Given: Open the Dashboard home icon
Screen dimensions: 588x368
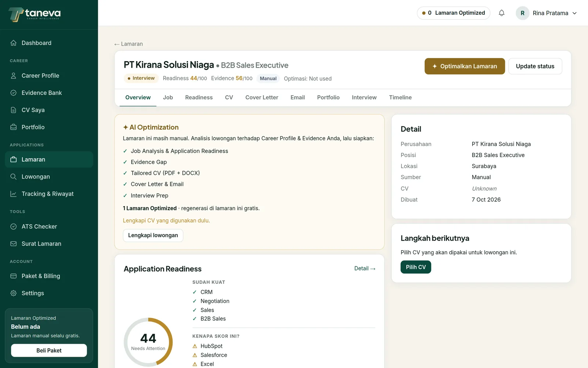Looking at the screenshot, I should [x=14, y=43].
